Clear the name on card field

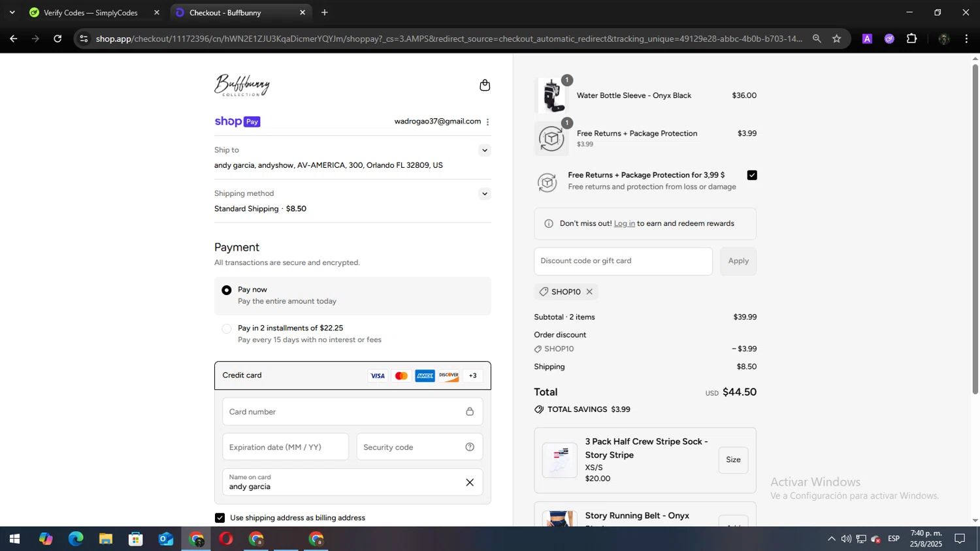tap(470, 482)
